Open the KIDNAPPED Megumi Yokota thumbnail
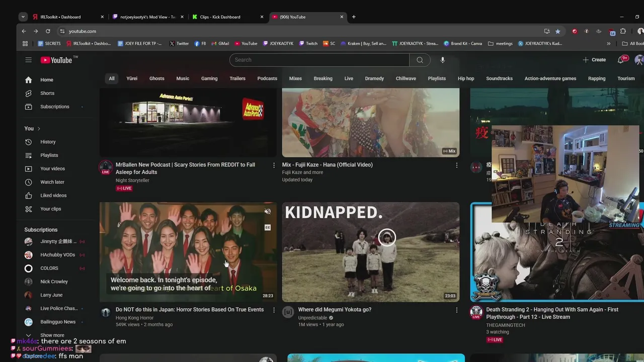Image resolution: width=644 pixels, height=362 pixels. coord(371,252)
